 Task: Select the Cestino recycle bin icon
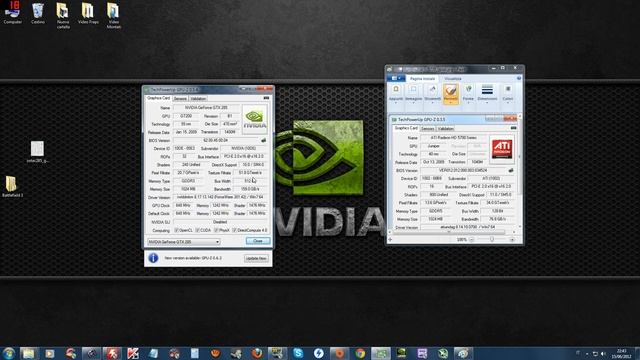[x=38, y=13]
